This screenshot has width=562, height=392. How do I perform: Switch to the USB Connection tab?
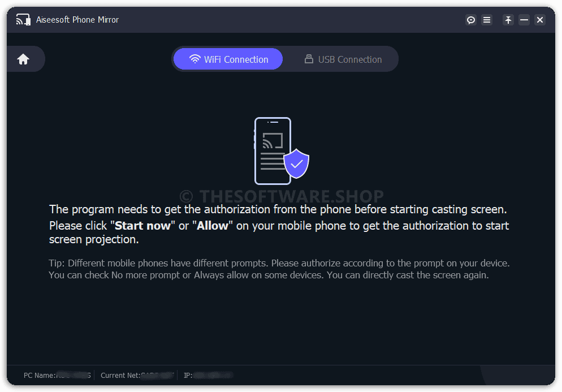click(x=343, y=59)
